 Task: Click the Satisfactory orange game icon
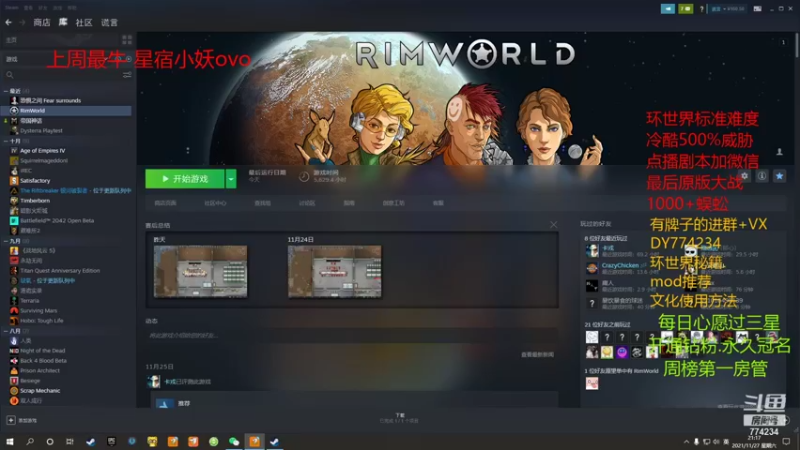[x=14, y=181]
